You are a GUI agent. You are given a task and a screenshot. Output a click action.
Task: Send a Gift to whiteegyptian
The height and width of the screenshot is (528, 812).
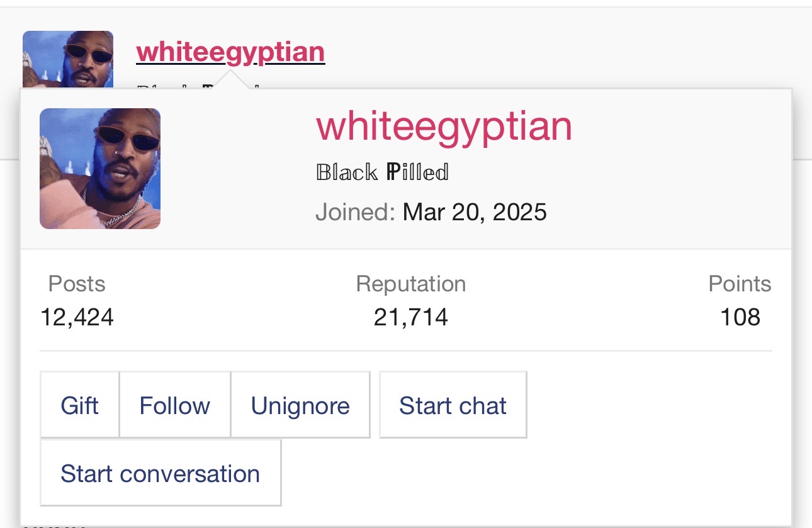pyautogui.click(x=79, y=405)
